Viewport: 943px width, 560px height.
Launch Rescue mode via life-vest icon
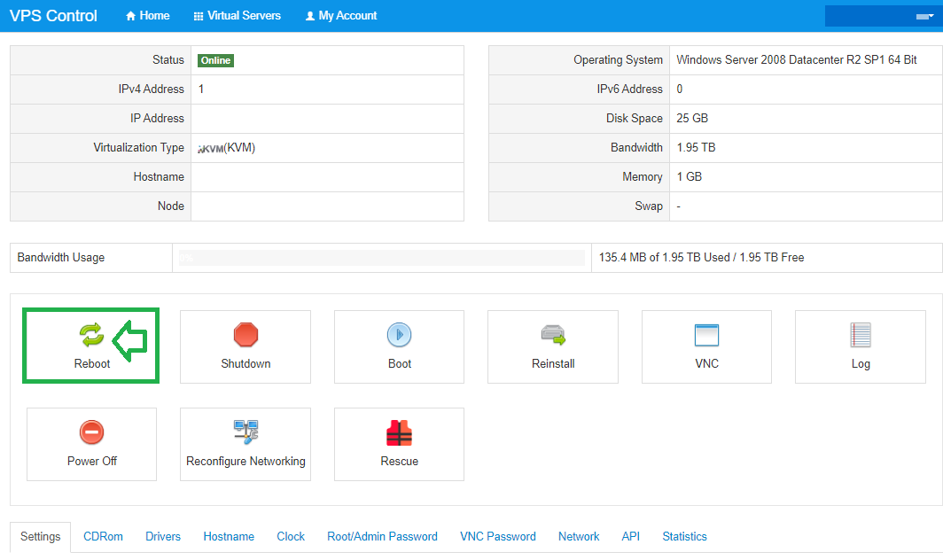(x=399, y=432)
